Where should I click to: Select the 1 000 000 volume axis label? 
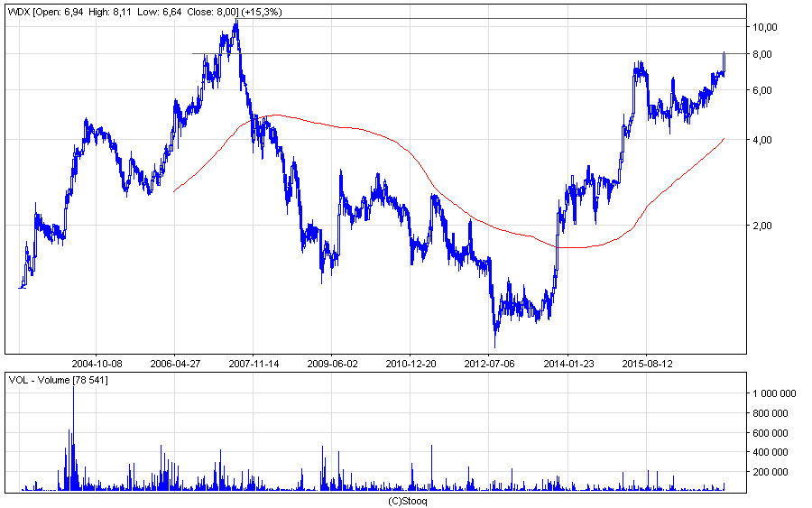pos(774,394)
